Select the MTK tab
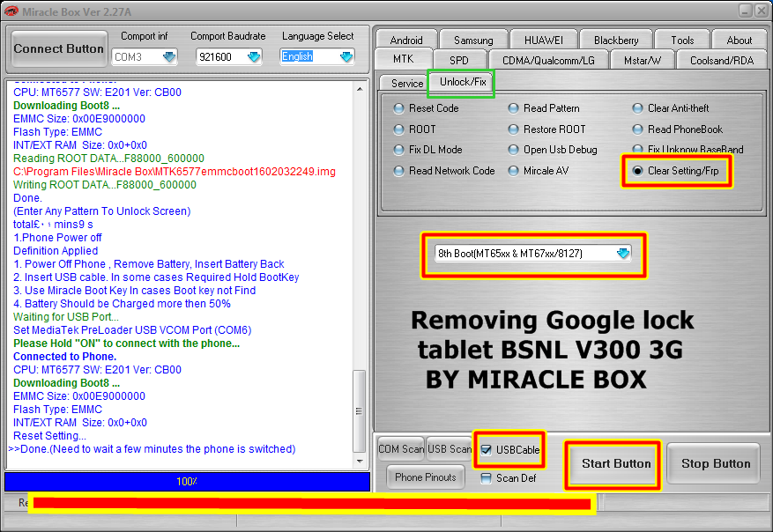 [x=404, y=59]
